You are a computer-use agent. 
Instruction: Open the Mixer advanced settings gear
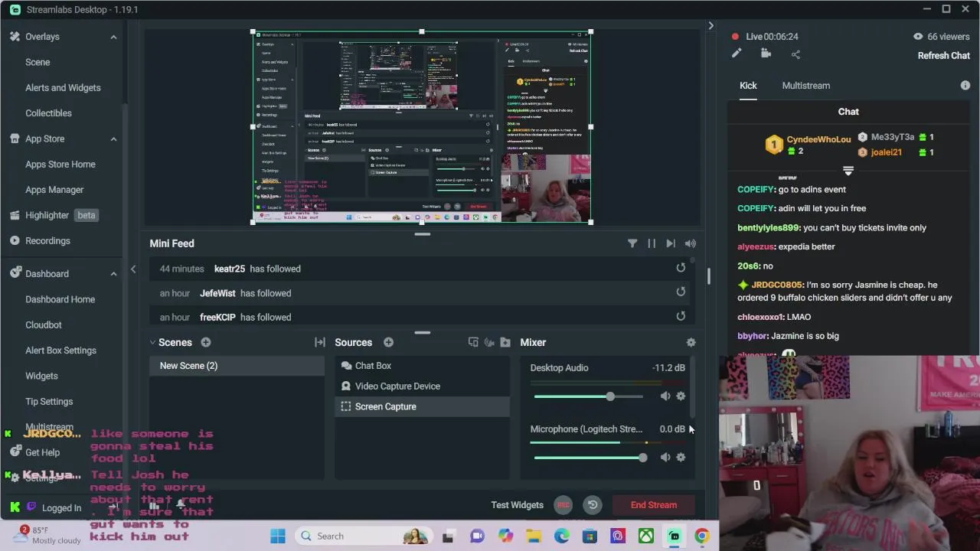[x=691, y=343]
